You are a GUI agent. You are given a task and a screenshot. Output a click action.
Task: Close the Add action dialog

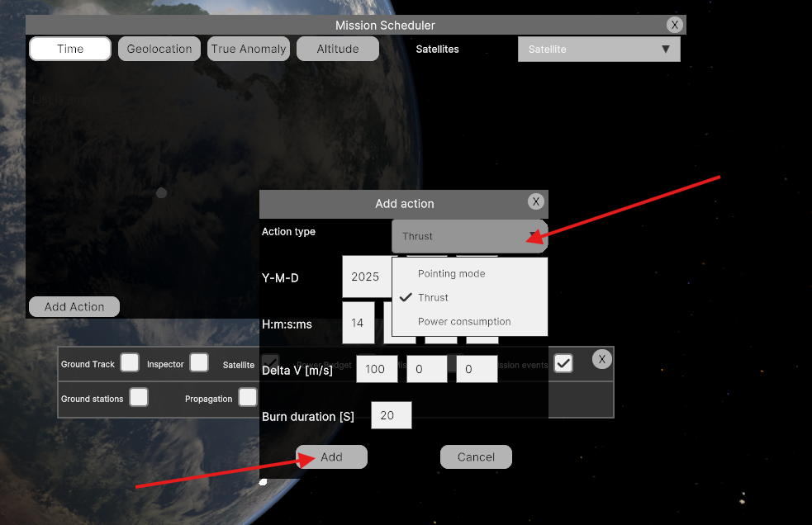point(535,202)
